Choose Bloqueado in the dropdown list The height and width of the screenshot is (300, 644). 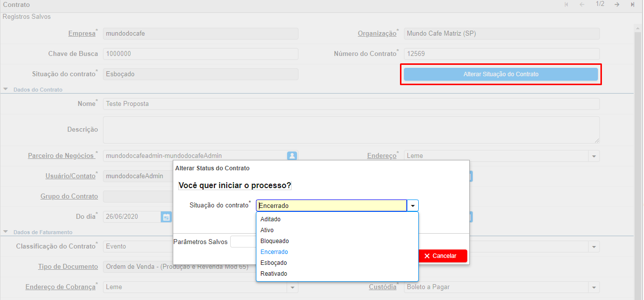pos(275,241)
